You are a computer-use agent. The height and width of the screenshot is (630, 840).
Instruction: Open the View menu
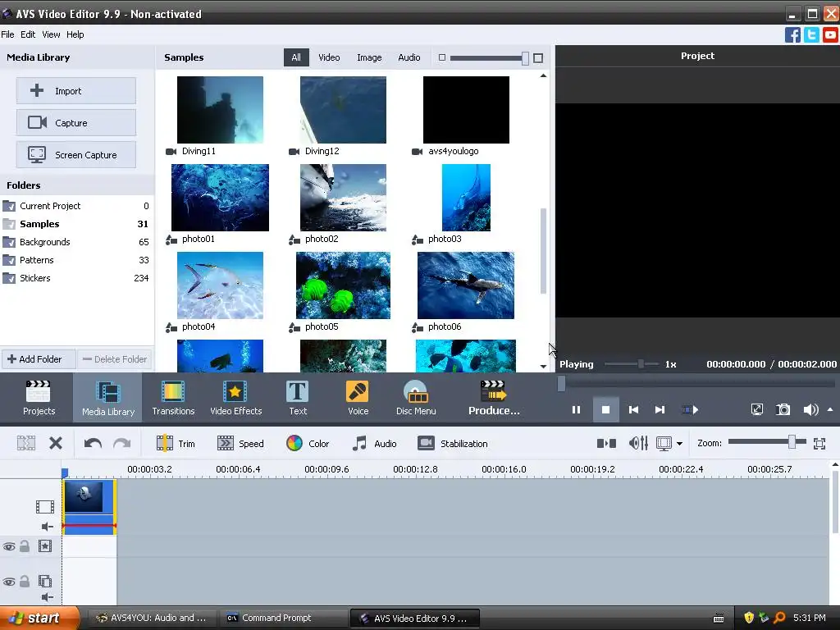pos(51,34)
